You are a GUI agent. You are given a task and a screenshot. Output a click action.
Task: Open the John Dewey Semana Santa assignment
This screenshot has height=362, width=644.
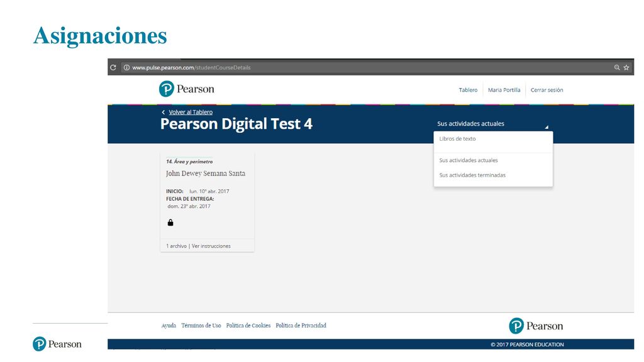206,173
